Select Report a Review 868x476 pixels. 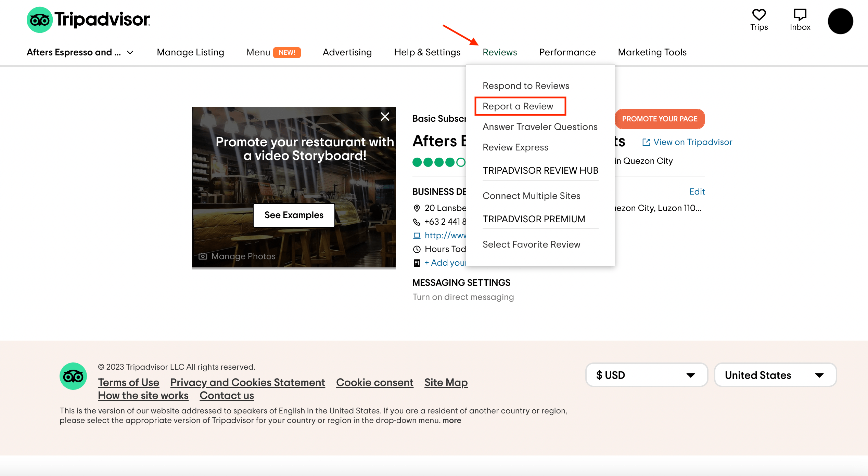tap(518, 106)
